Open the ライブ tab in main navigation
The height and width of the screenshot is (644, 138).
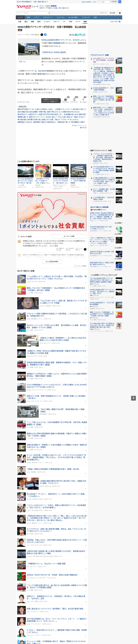37,17
